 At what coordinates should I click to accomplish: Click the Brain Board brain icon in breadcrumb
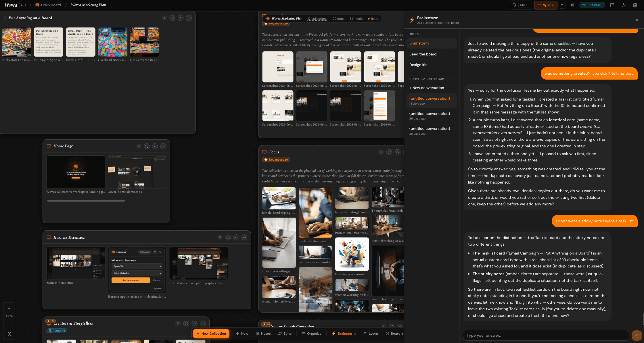point(37,5)
